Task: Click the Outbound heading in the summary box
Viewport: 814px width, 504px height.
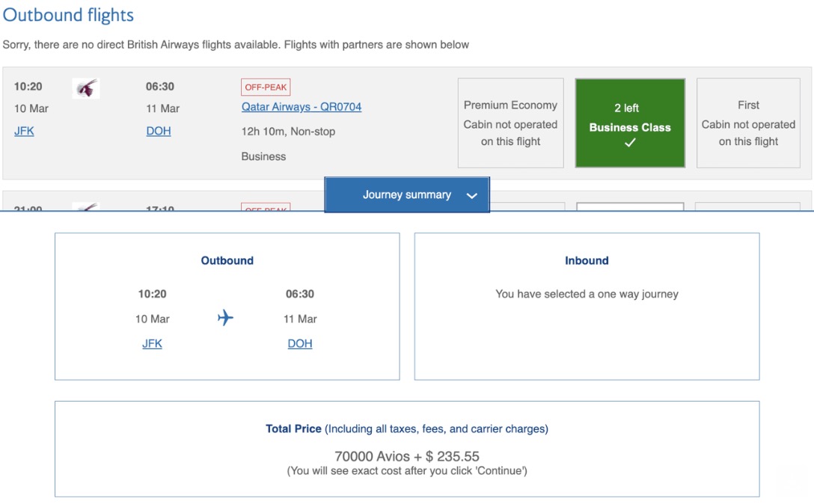Action: click(227, 260)
